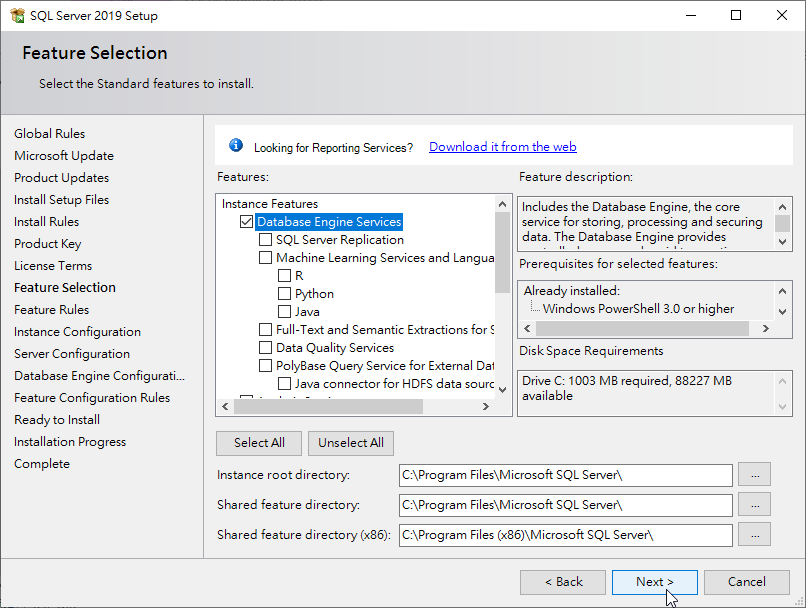
Task: Click feature description scroll up arrow
Action: pyautogui.click(x=782, y=207)
